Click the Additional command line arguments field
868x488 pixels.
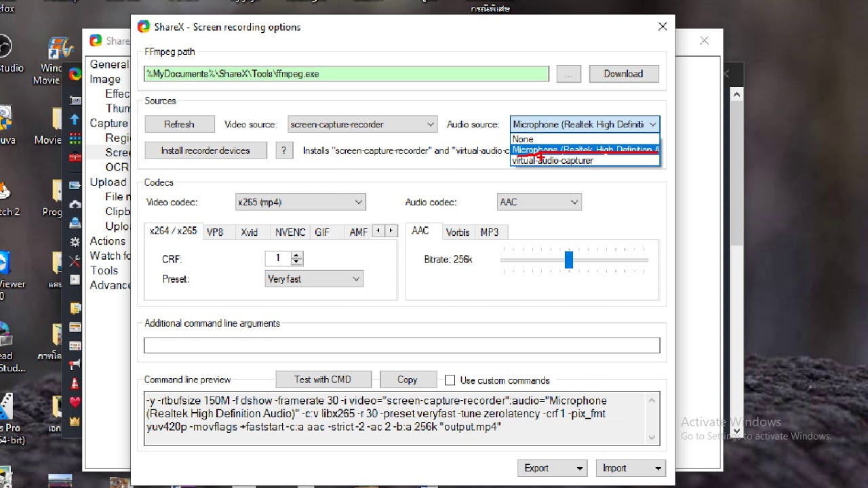401,345
